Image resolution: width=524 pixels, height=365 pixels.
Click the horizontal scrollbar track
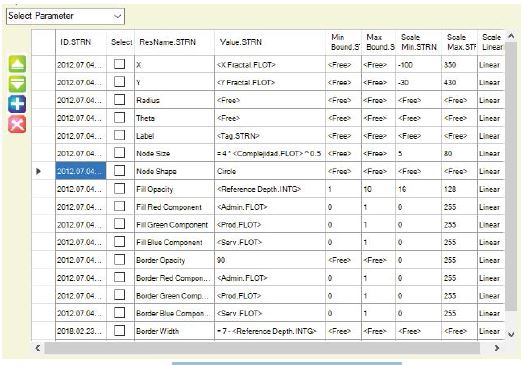click(x=262, y=348)
